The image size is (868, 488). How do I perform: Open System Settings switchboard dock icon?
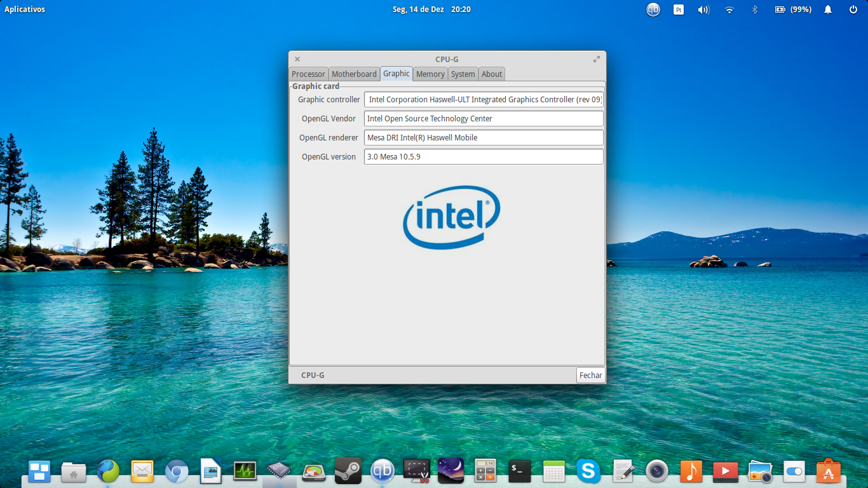click(x=794, y=471)
